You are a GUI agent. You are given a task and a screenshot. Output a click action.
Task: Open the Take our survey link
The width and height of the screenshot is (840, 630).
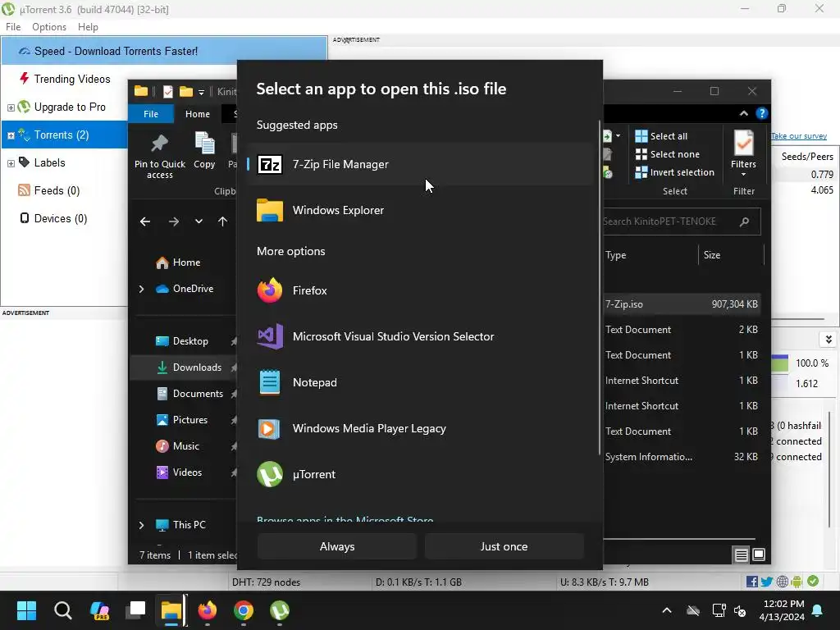(x=799, y=136)
